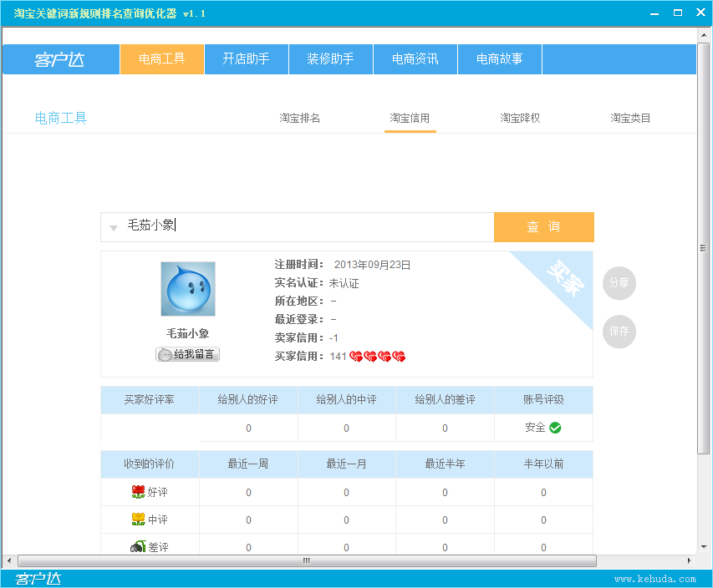
Task: Click the vertical scrollbar down arrow
Action: (x=704, y=547)
